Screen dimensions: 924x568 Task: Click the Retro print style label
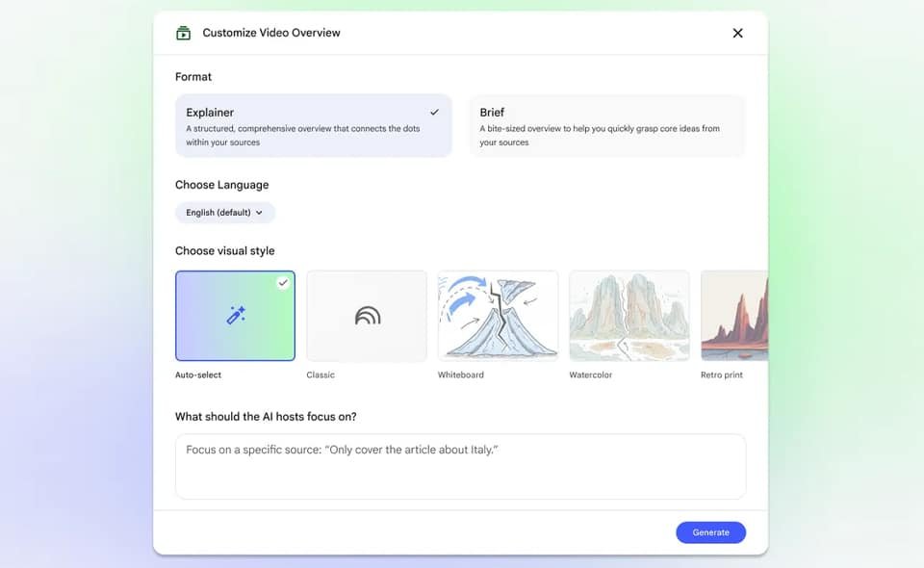click(722, 375)
